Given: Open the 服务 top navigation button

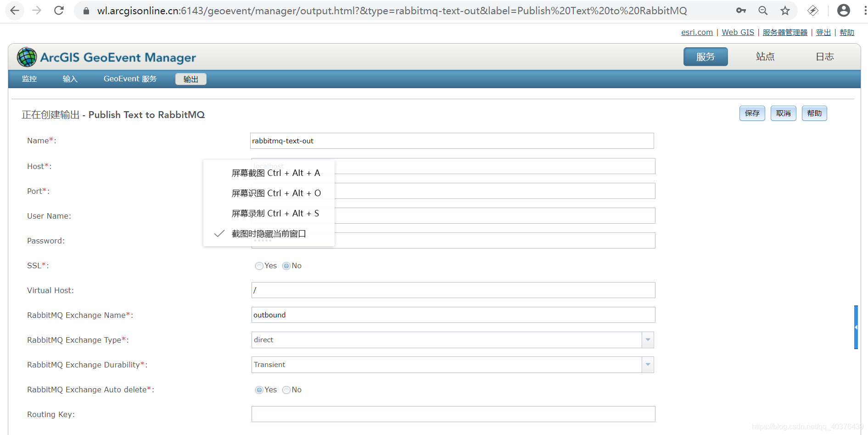Looking at the screenshot, I should tap(706, 56).
